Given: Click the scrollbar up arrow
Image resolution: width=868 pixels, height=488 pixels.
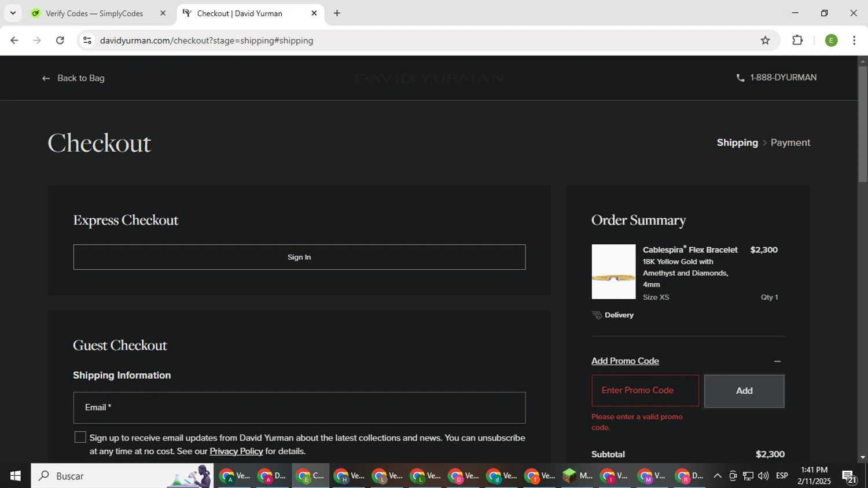Looking at the screenshot, I should pyautogui.click(x=862, y=61).
